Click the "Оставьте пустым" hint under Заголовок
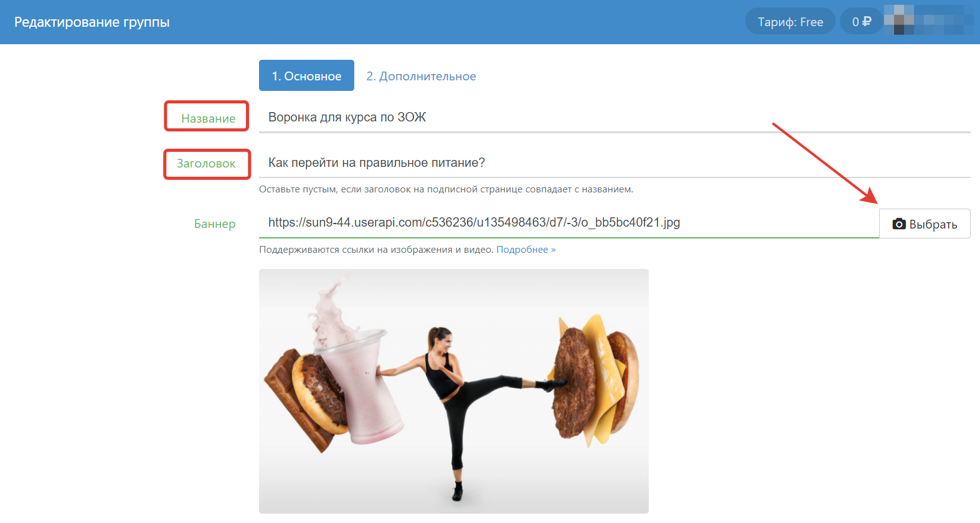Screen dimensions: 980x523 (x=446, y=189)
